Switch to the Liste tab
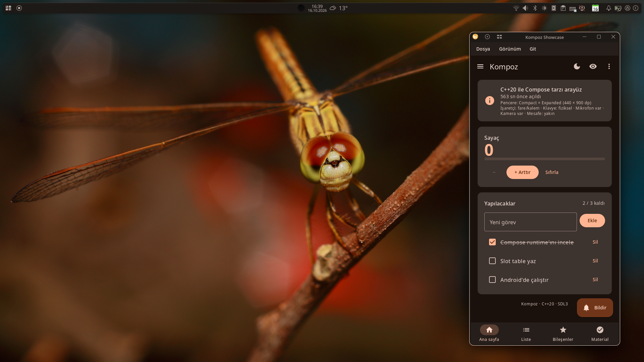 (526, 334)
